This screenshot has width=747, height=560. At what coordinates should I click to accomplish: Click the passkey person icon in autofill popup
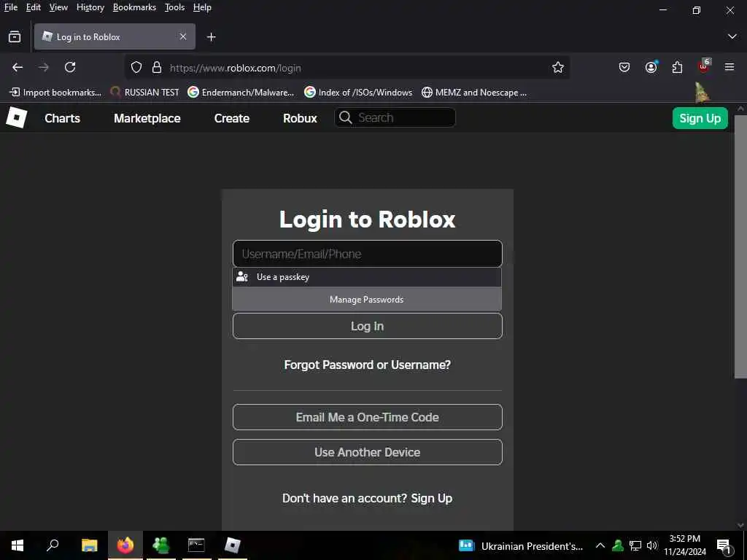pos(242,276)
